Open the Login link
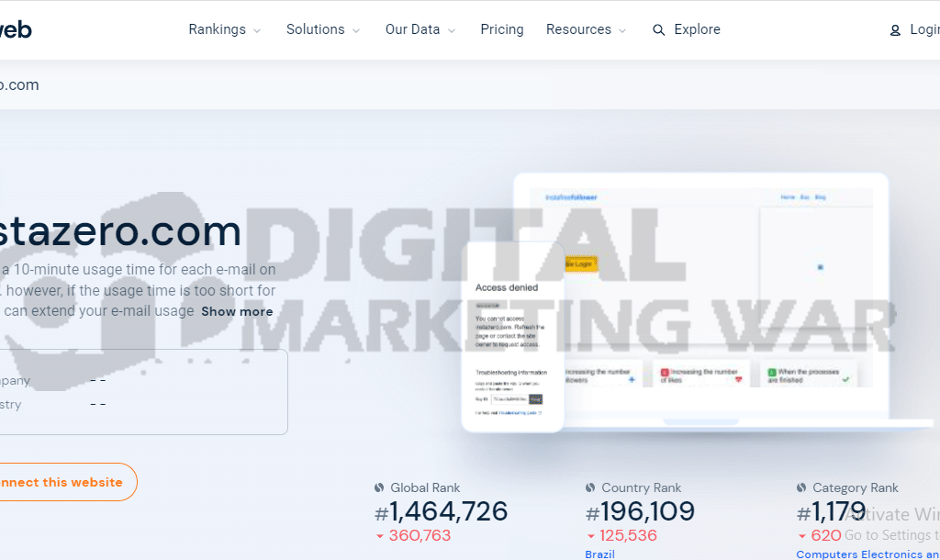 click(924, 29)
